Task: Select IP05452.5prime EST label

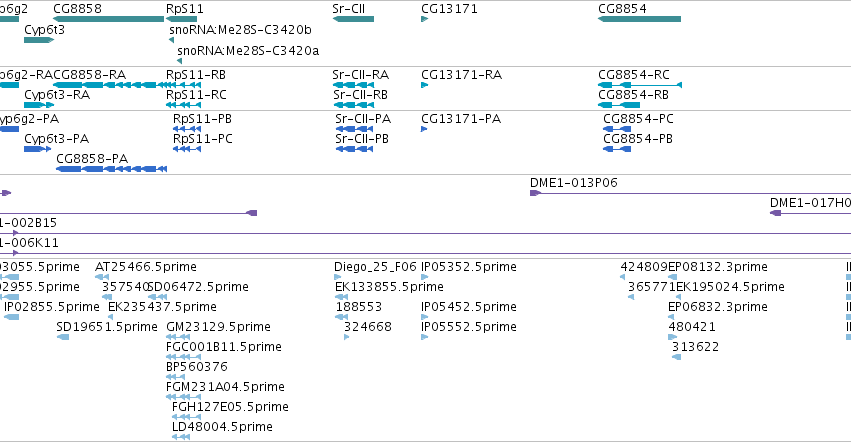Action: click(x=469, y=306)
